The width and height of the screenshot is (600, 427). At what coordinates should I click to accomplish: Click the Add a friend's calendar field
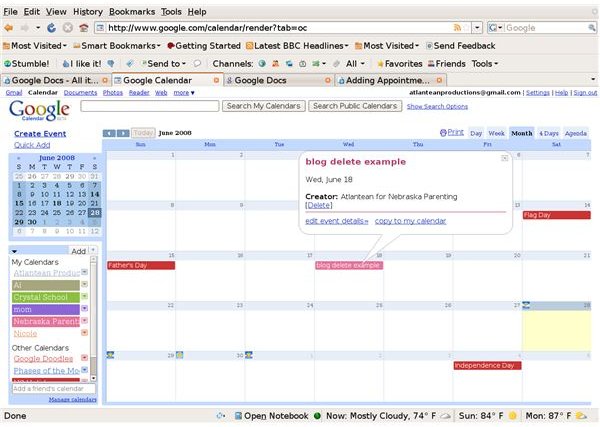pos(54,389)
